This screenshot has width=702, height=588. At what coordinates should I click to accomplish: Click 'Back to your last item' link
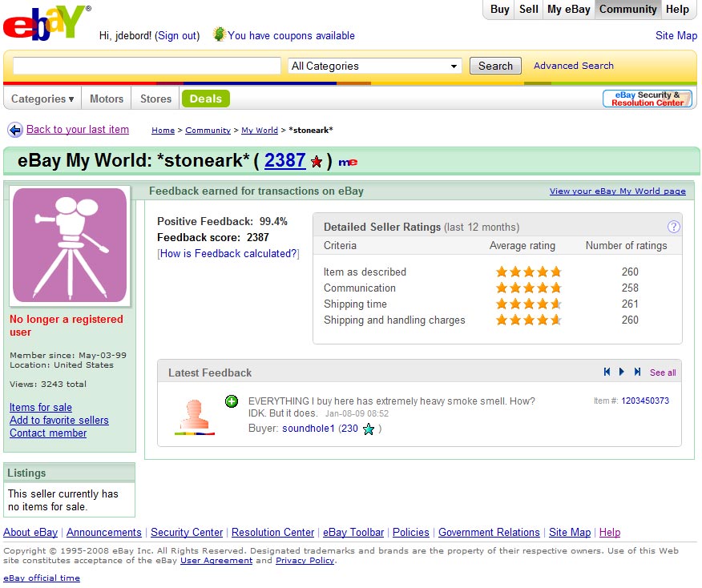78,129
